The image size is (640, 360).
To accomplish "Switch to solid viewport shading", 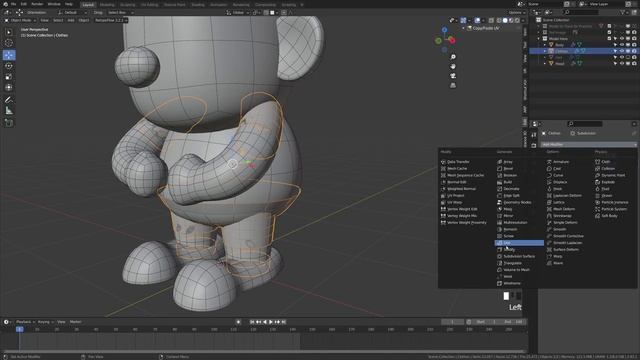I will click(x=505, y=20).
